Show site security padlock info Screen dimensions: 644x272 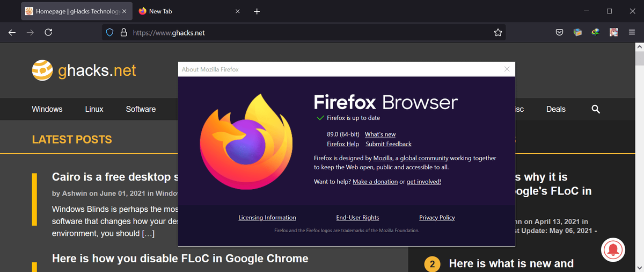click(123, 33)
